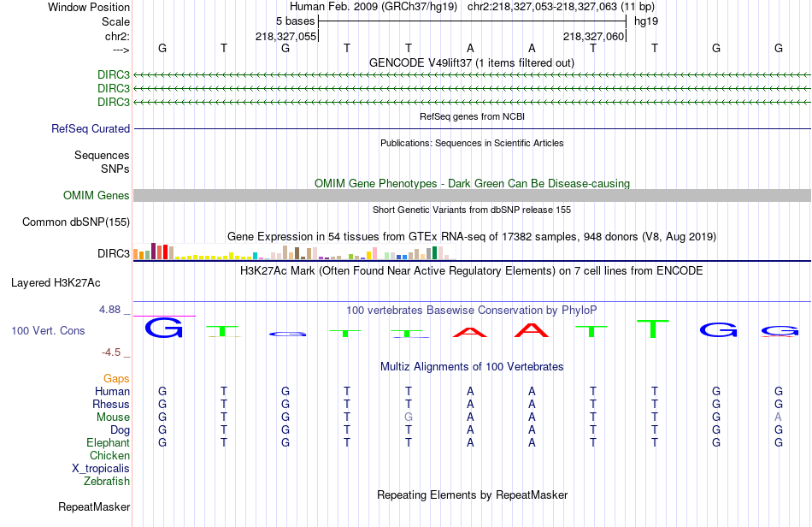The width and height of the screenshot is (812, 527).
Task: Click the chr2:218,327,053-218,327,063 (11 bp) position text
Action: [x=561, y=7]
